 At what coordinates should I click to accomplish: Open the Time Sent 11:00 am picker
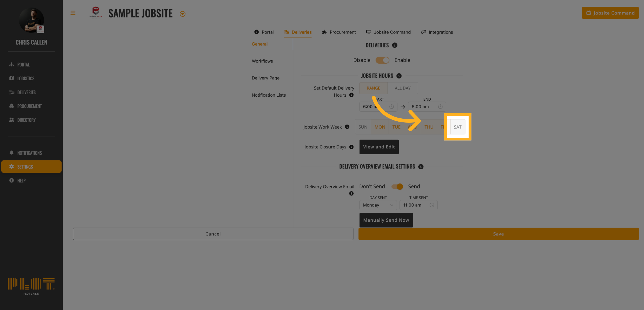418,205
